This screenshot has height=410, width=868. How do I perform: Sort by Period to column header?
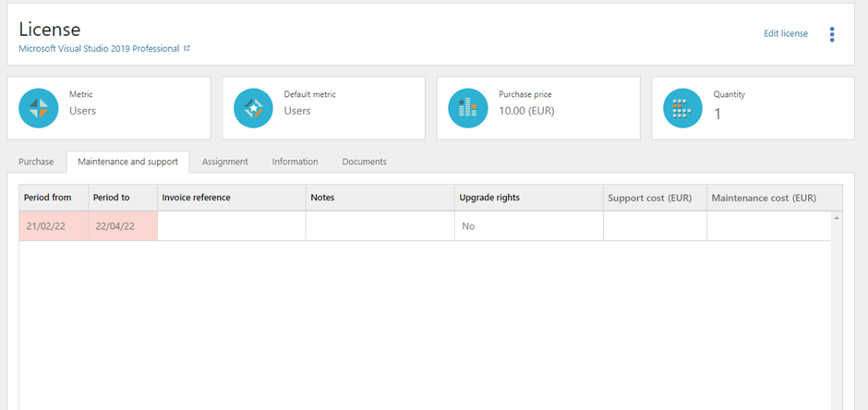[123, 198]
